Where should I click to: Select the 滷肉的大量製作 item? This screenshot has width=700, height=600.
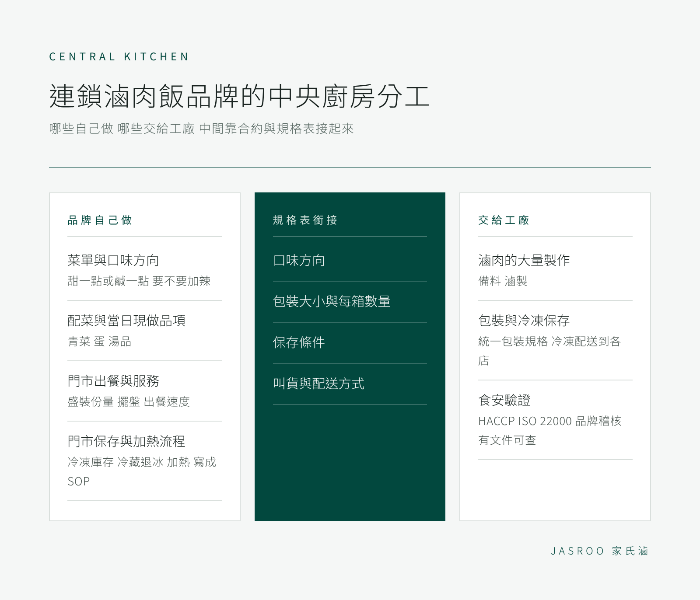point(524,261)
